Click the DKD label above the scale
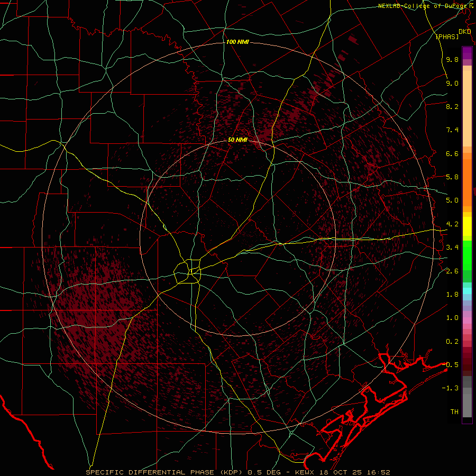The width and height of the screenshot is (476, 476). 465,32
